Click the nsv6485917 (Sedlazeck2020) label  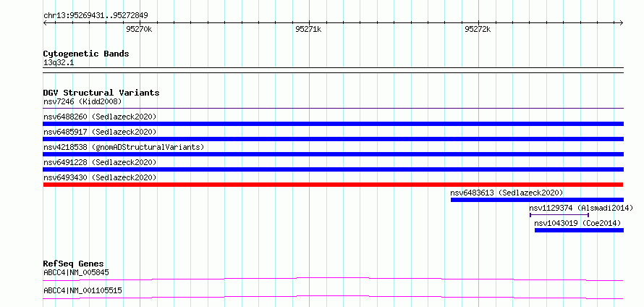pos(100,132)
